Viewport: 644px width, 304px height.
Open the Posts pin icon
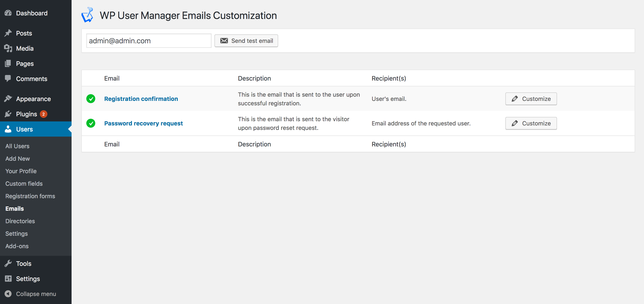click(x=8, y=33)
